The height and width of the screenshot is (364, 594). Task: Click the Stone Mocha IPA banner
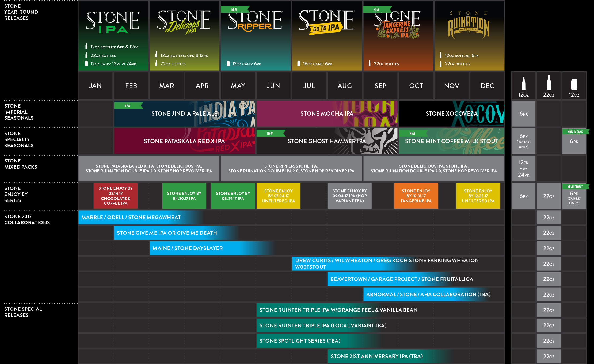[x=327, y=114]
